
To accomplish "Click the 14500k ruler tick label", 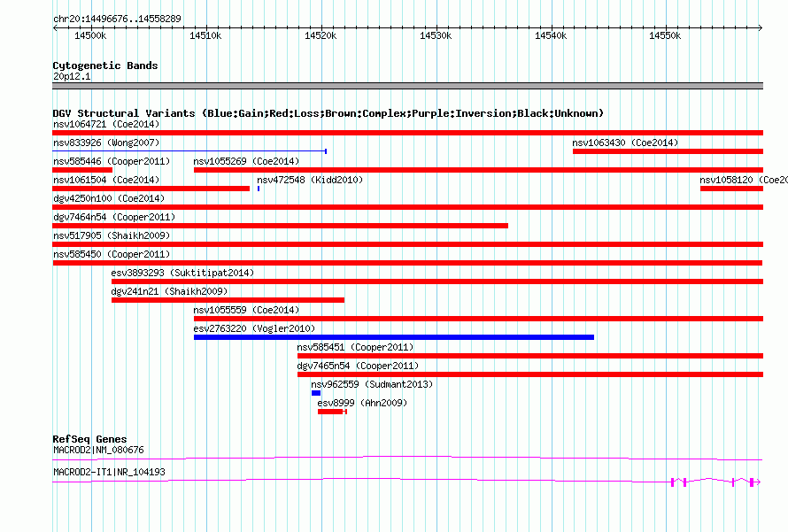I will click(x=90, y=35).
